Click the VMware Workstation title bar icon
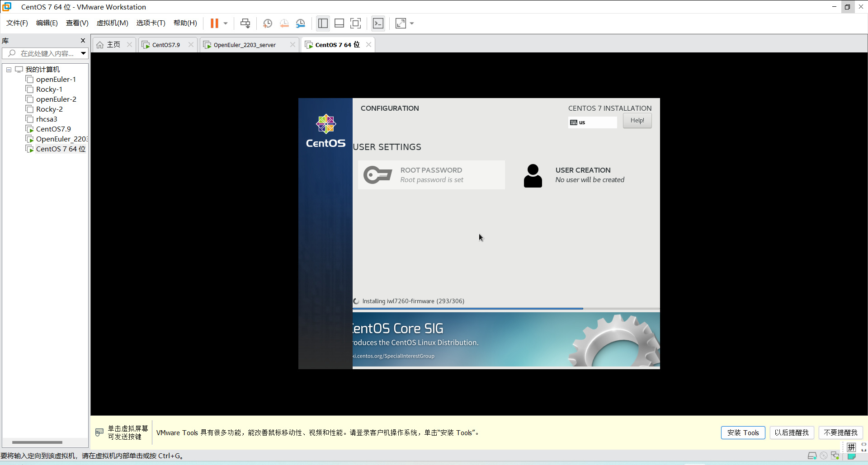Viewport: 868px width, 465px height. [x=7, y=7]
